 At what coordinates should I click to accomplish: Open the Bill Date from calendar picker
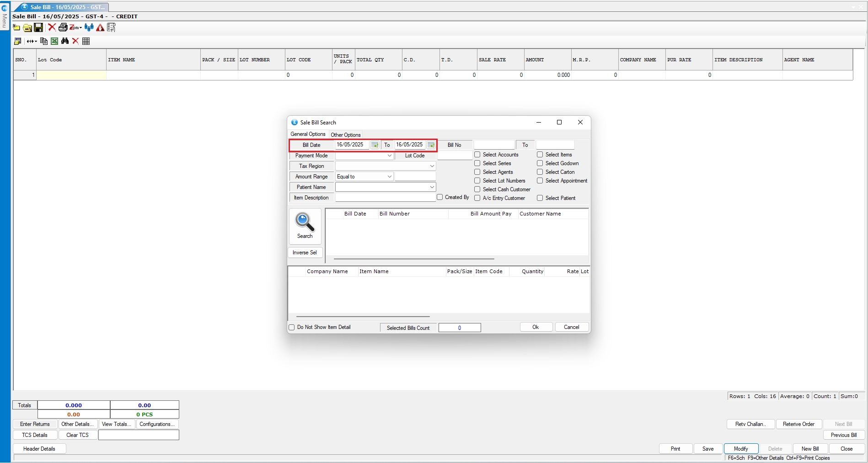pyautogui.click(x=375, y=145)
